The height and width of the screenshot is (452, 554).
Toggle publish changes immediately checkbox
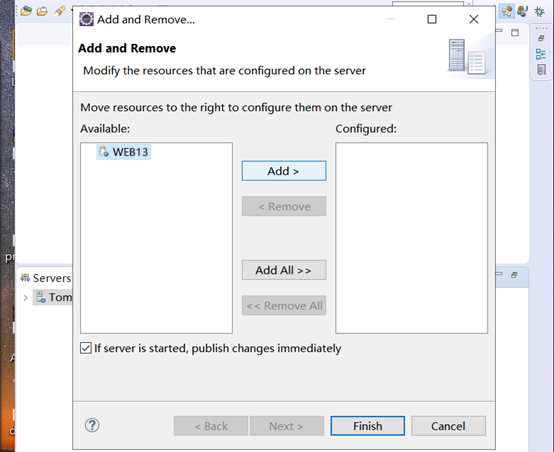(86, 348)
